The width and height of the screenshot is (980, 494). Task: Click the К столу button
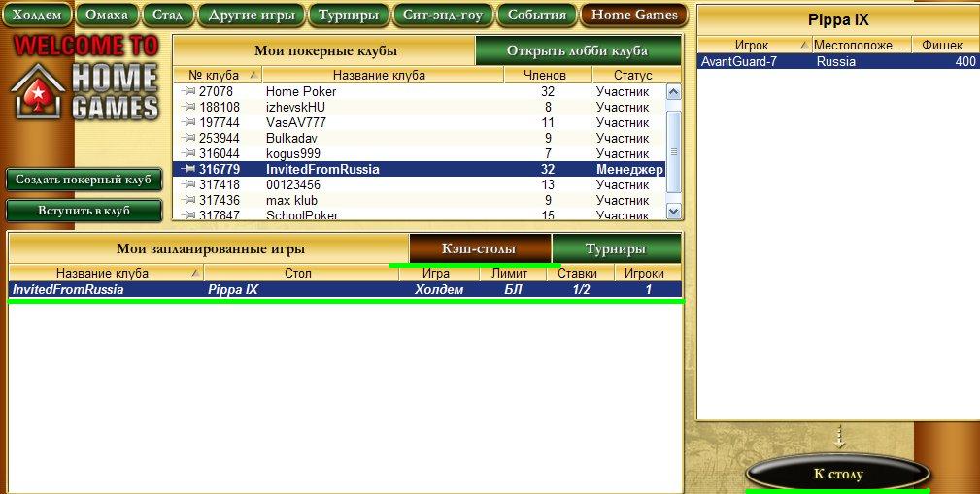pos(838,474)
